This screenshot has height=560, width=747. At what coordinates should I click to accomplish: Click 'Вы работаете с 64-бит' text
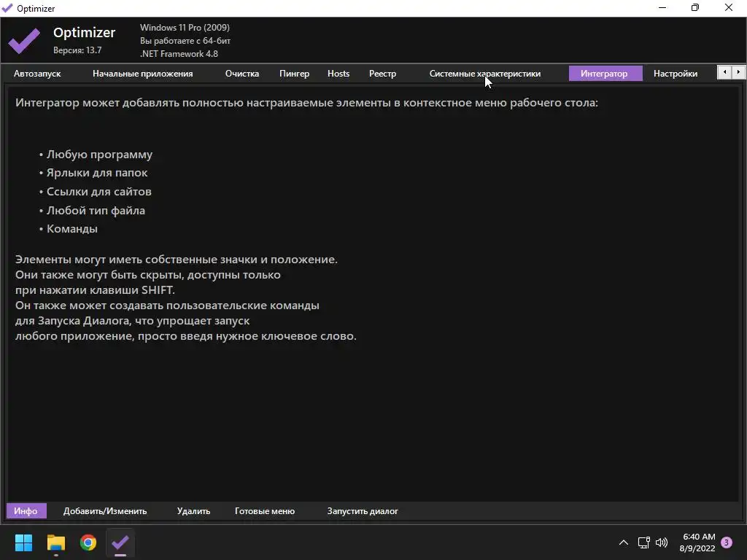[x=185, y=41]
